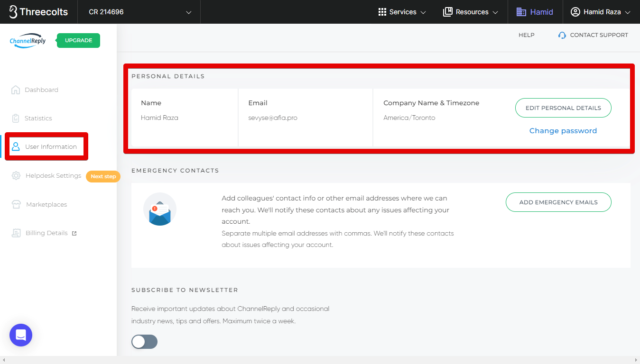Click the Threecolts logo
The height and width of the screenshot is (364, 640).
click(38, 12)
